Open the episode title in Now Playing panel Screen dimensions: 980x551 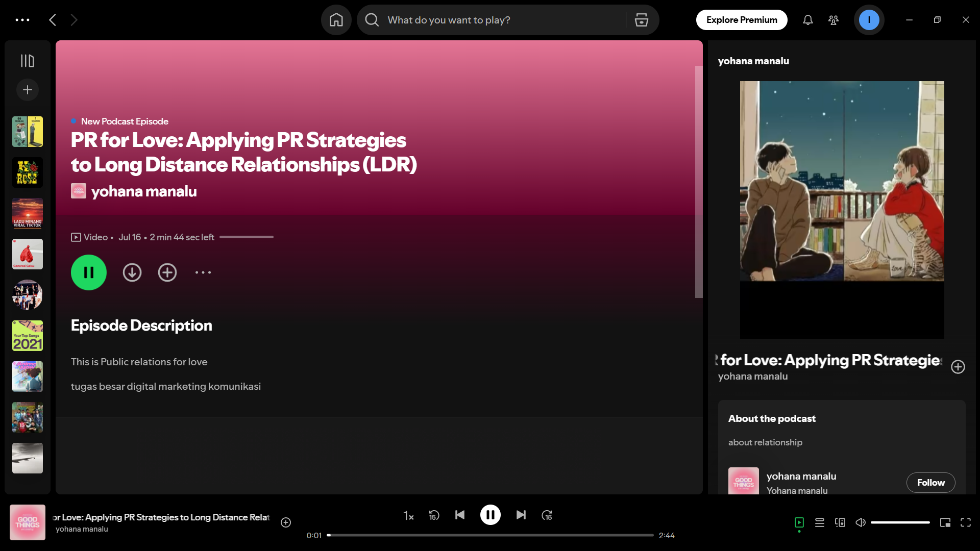[x=829, y=360]
